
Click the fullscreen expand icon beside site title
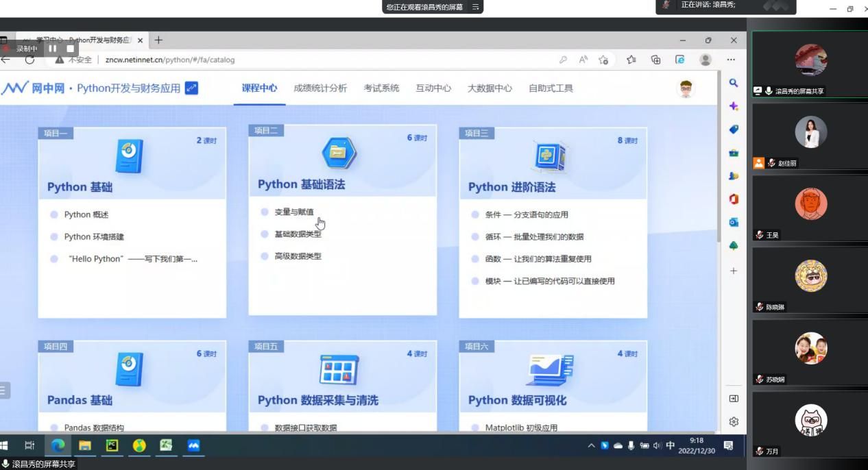192,88
